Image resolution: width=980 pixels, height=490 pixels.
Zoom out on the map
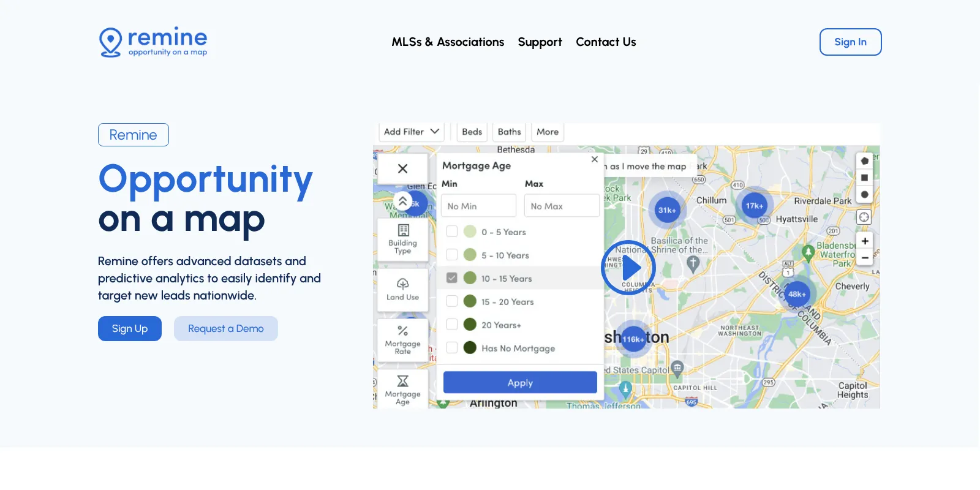[x=864, y=258]
